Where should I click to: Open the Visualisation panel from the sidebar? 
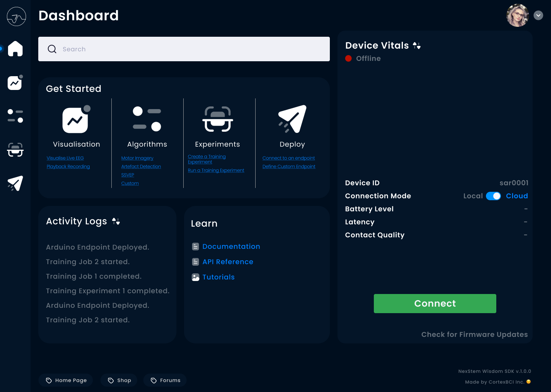point(15,82)
